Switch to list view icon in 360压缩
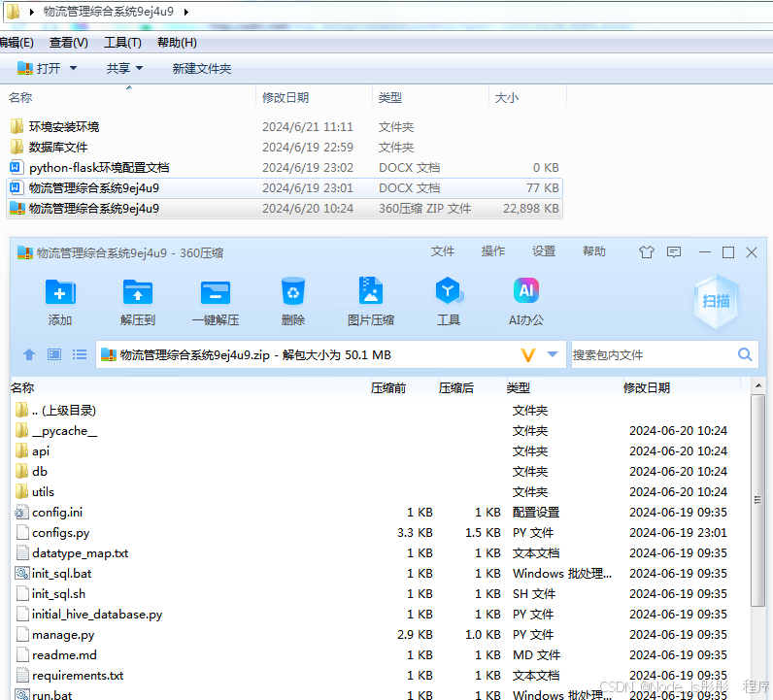 [x=80, y=354]
